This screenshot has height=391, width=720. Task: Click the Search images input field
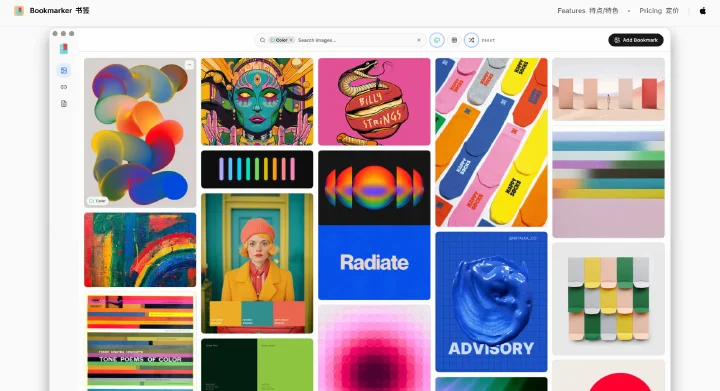pyautogui.click(x=355, y=40)
